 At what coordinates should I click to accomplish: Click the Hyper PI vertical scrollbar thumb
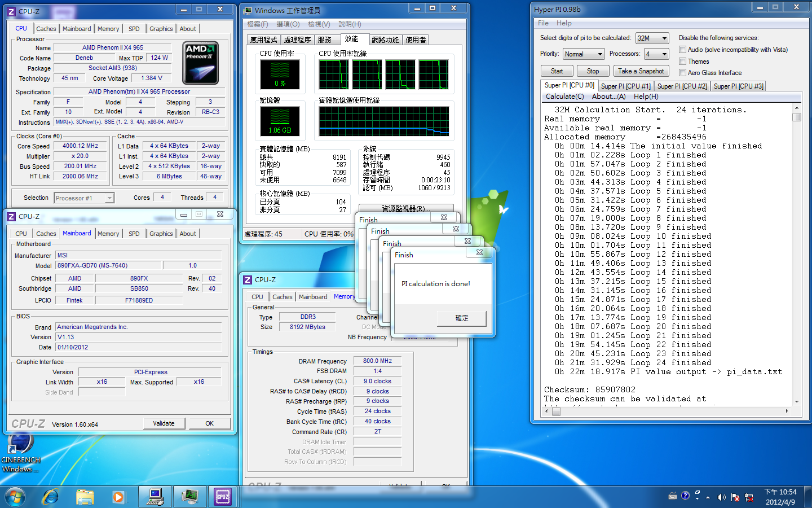click(797, 117)
